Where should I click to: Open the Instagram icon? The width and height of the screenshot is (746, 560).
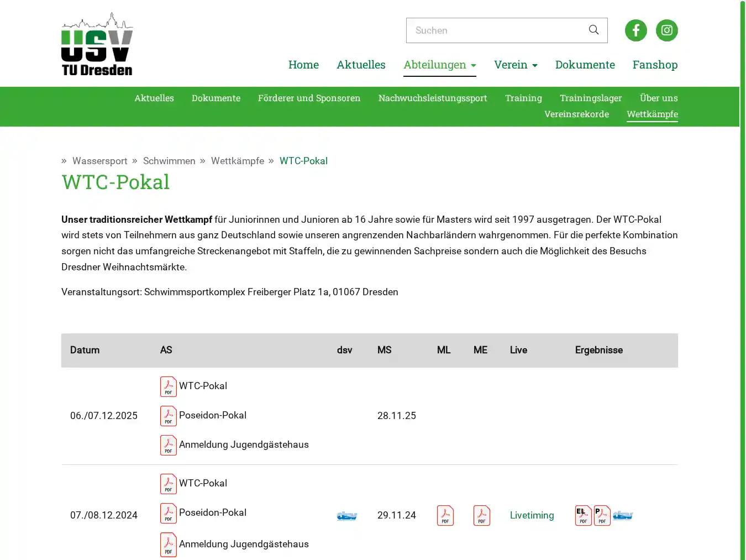click(666, 30)
